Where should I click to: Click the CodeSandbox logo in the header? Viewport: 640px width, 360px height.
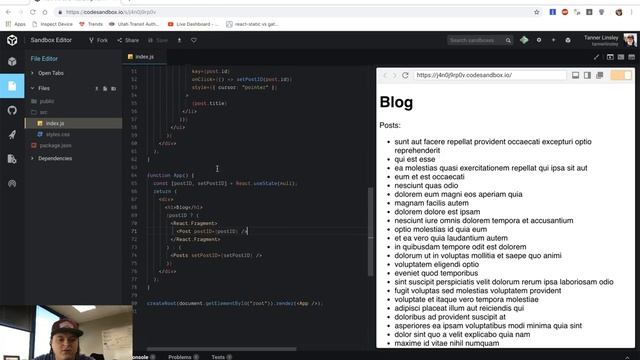(12, 40)
